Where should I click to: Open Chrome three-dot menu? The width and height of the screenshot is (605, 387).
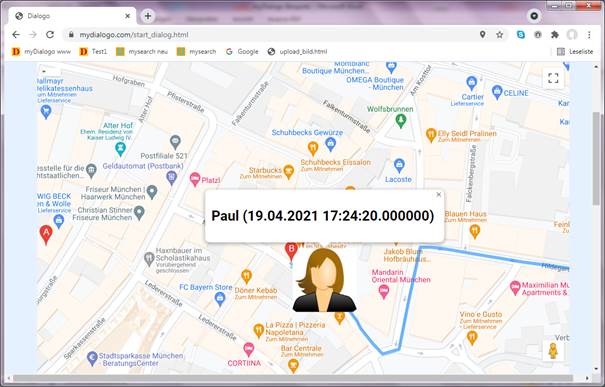pyautogui.click(x=589, y=35)
